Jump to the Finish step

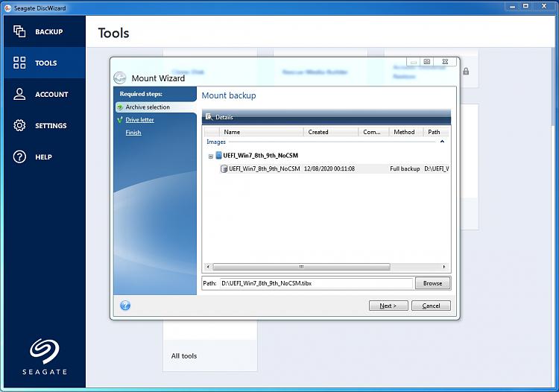(133, 133)
